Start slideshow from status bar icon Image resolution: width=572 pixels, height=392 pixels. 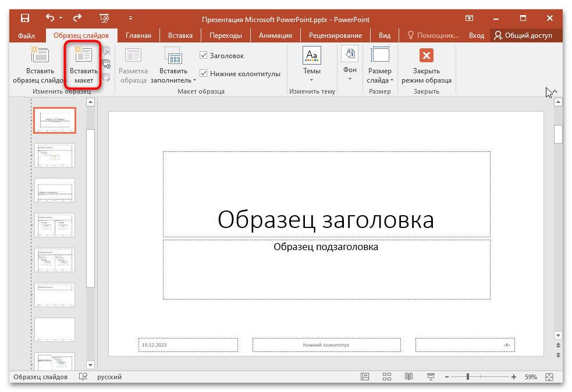[x=430, y=376]
